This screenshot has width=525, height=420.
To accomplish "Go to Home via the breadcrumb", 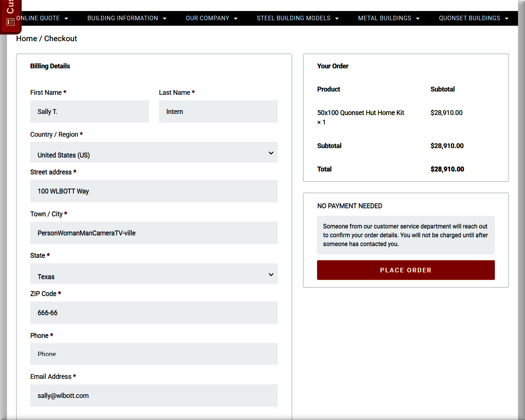I will point(26,39).
